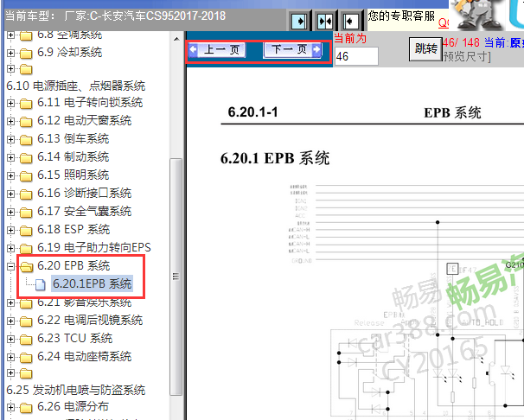Click the 6.9 冷却系统 folder icon
The height and width of the screenshot is (420, 524).
(x=26, y=53)
